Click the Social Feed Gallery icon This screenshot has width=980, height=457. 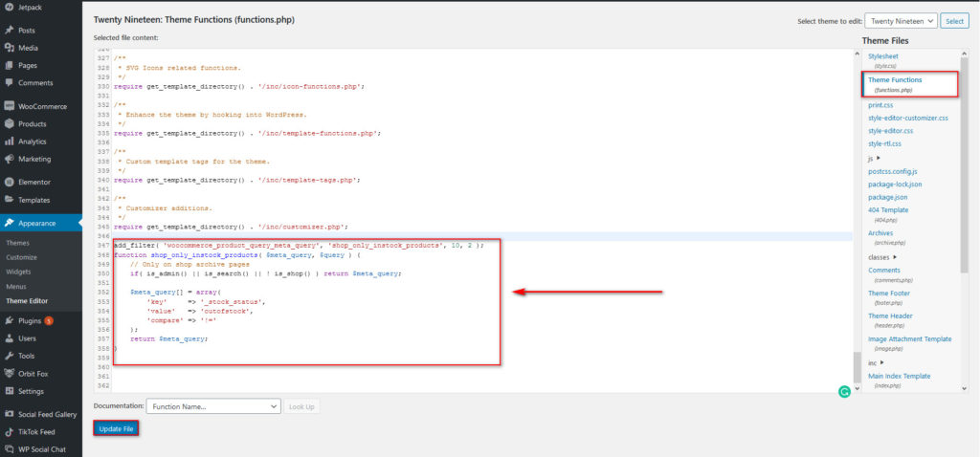coord(9,414)
